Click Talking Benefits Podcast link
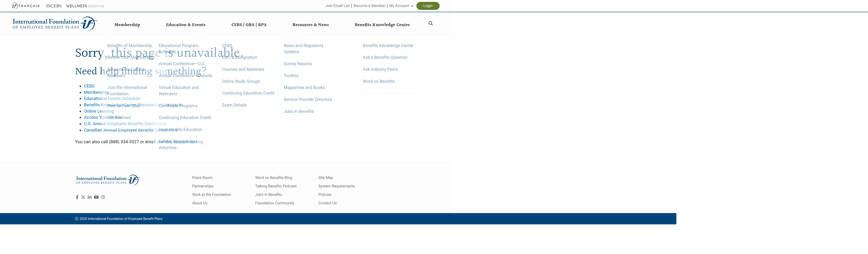This screenshot has height=254, width=868. pyautogui.click(x=276, y=186)
